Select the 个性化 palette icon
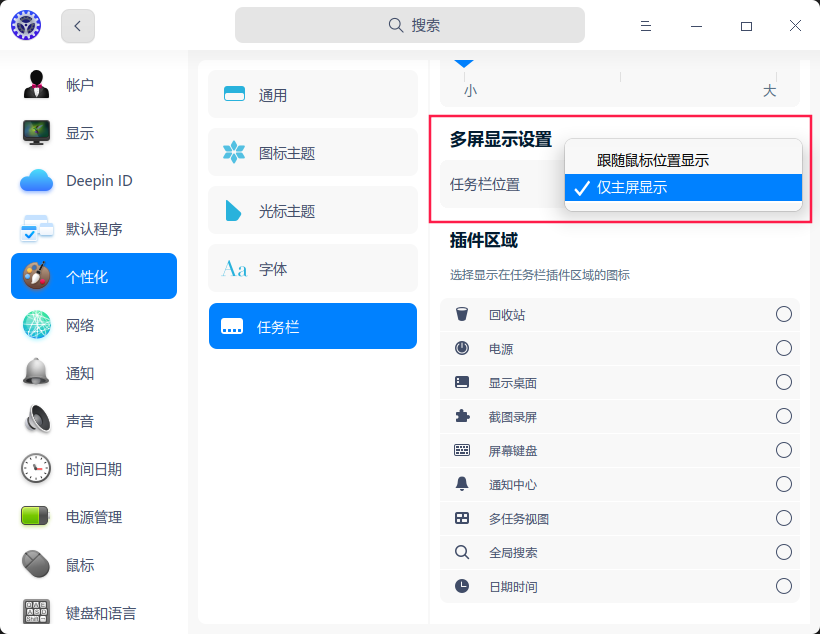Screen dimensions: 820x634 coord(36,276)
